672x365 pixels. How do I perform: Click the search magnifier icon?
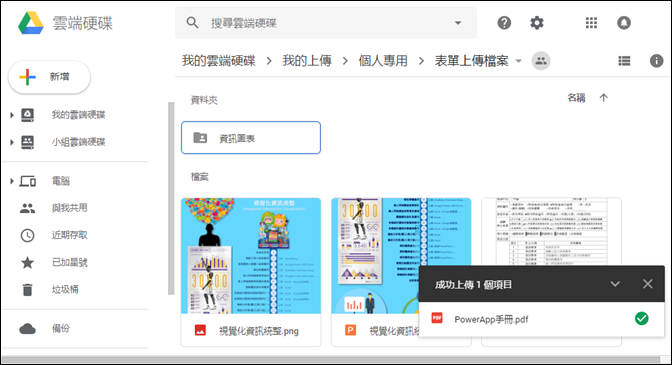pos(192,22)
